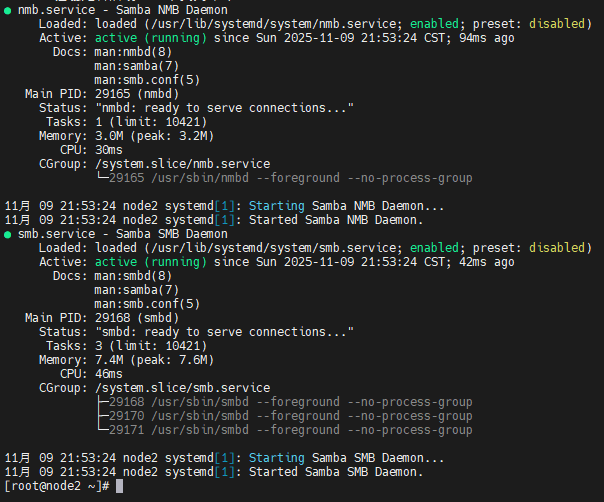Click the green status dot beside nmb.service

tap(8, 11)
